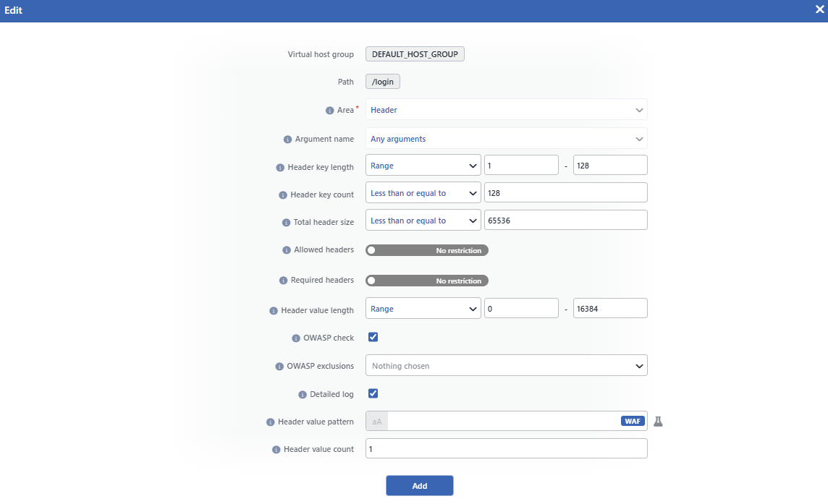Click the Add button

click(x=419, y=485)
